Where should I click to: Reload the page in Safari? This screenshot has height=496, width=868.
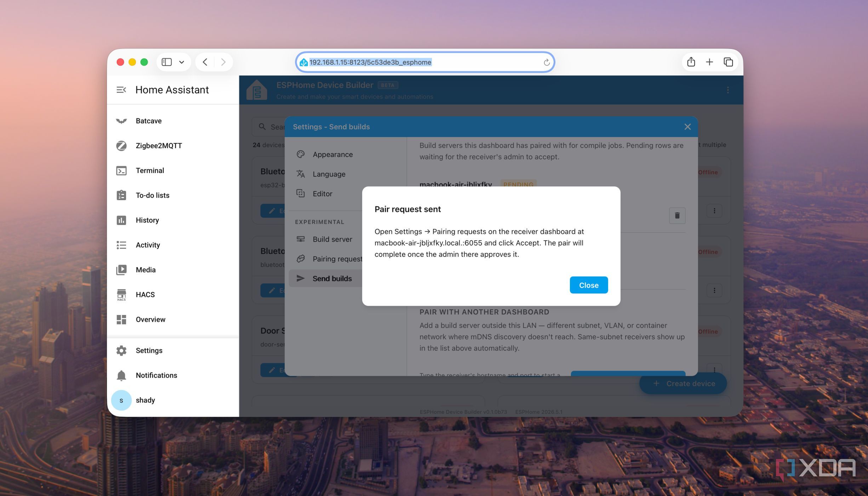546,62
